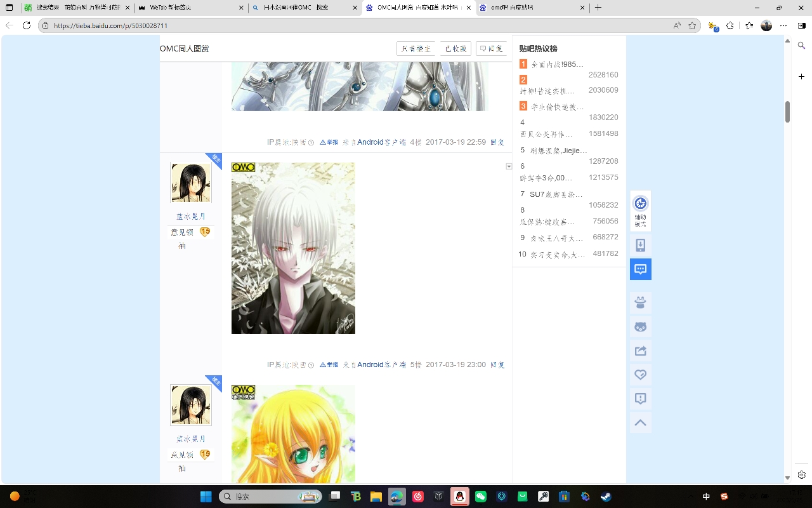
Task: Click the magic hat icon in side toolbar
Action: (x=641, y=302)
